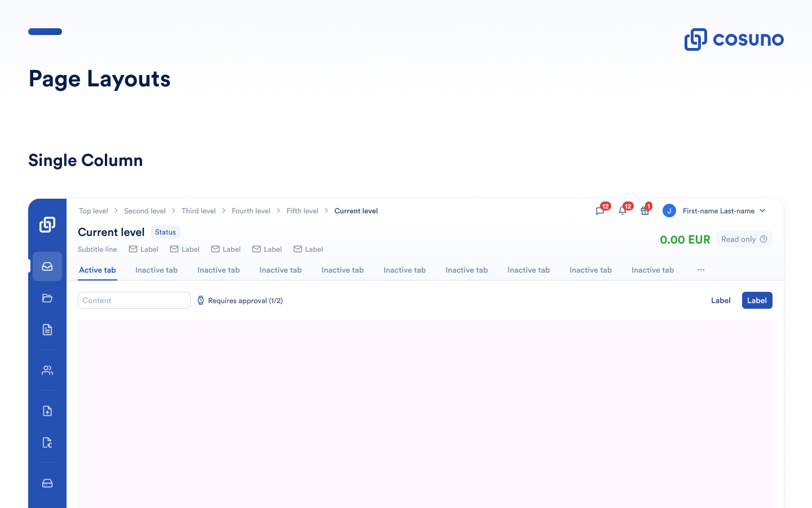Screen dimensions: 812x508
Task: Switch to the Active tab
Action: (x=98, y=270)
